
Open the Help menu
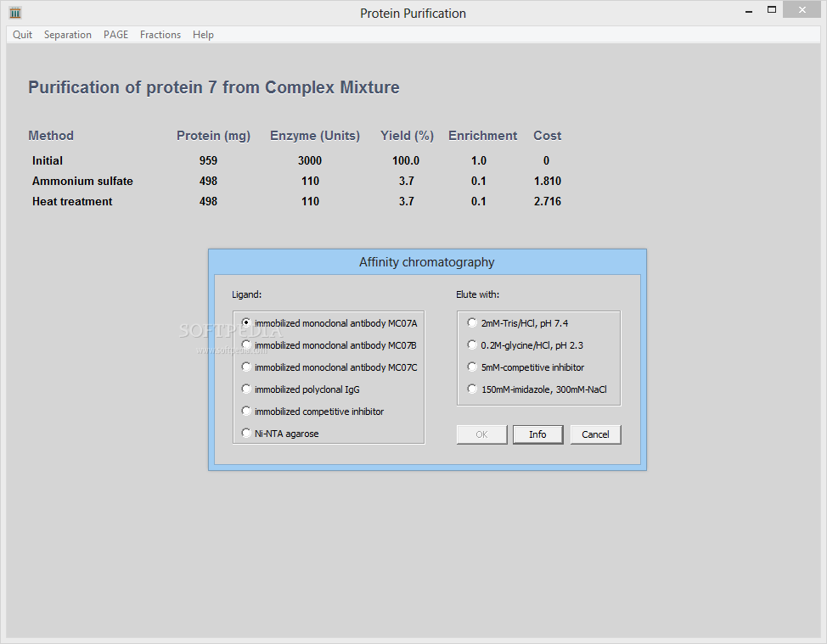click(x=203, y=35)
